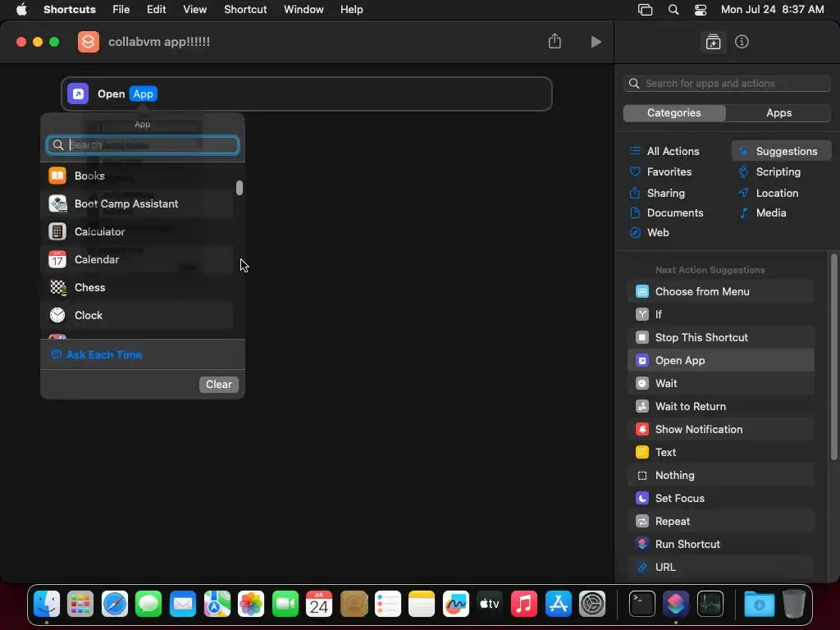840x630 pixels.
Task: Open Web category
Action: (650, 232)
